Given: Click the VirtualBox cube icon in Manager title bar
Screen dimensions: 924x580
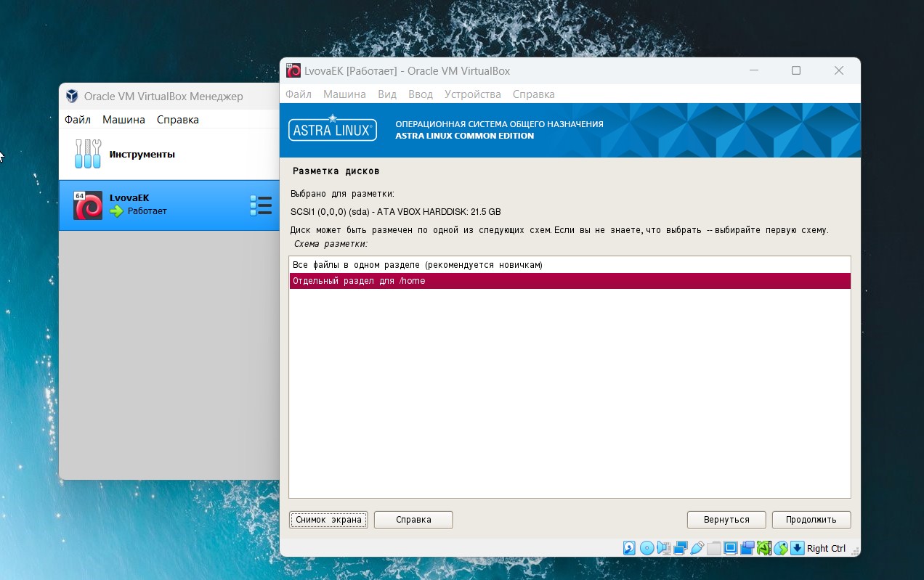Looking at the screenshot, I should click(x=72, y=96).
